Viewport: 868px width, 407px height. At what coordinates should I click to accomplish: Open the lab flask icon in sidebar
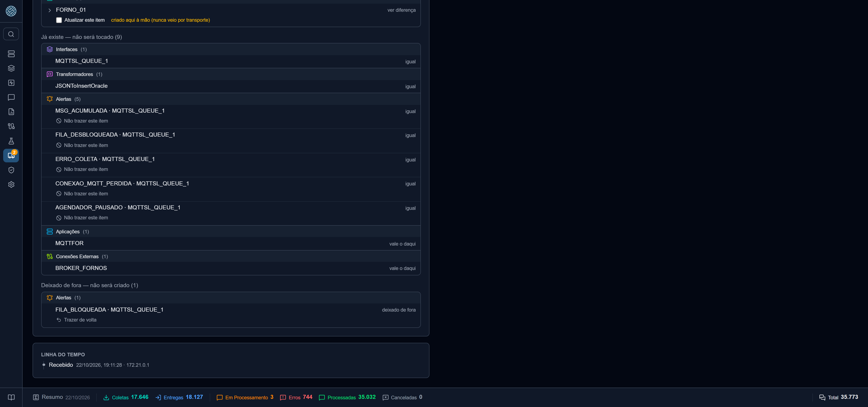click(x=11, y=141)
